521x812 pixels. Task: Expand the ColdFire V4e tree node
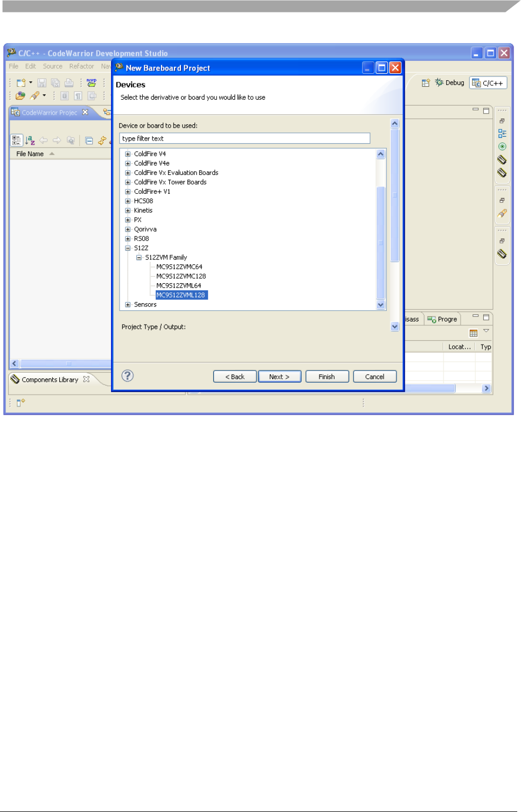pos(128,163)
